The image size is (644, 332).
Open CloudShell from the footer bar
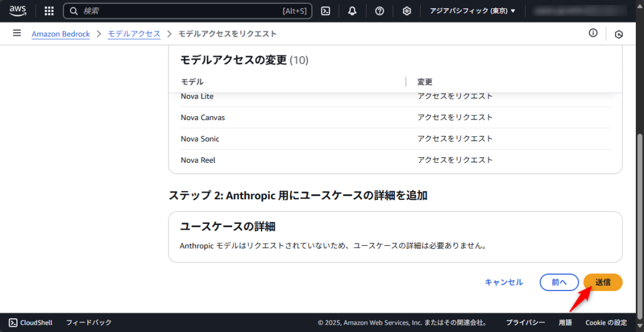coord(31,323)
